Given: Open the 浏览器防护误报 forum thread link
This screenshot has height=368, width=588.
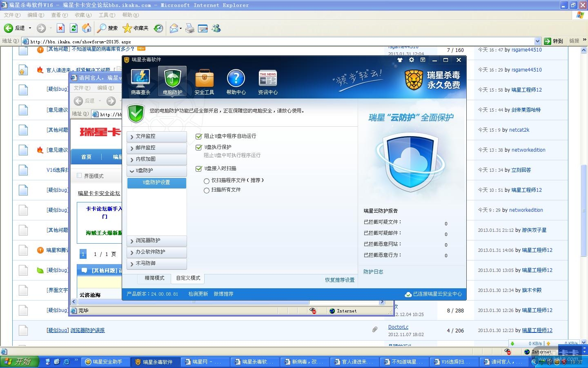Looking at the screenshot, I should (x=87, y=330).
